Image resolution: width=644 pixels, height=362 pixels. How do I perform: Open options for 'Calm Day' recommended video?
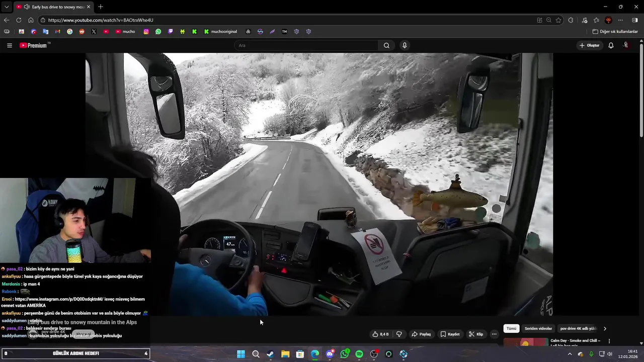click(609, 341)
